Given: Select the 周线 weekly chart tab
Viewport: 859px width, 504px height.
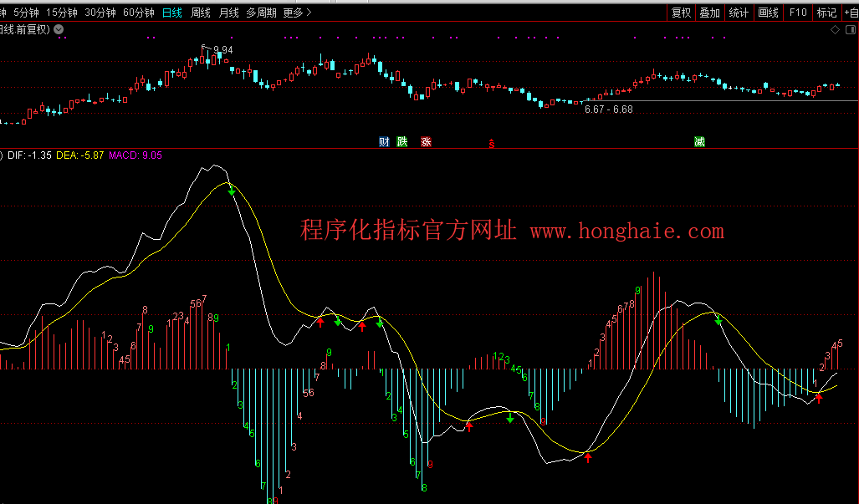Looking at the screenshot, I should [x=201, y=13].
